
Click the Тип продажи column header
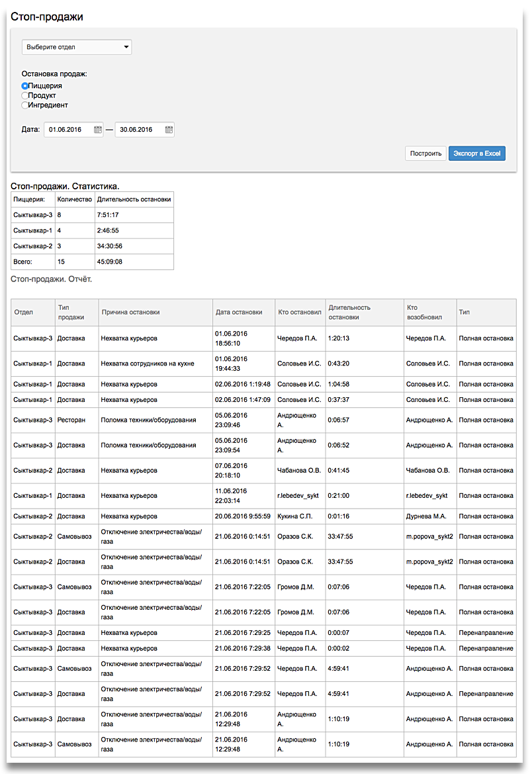coord(77,313)
